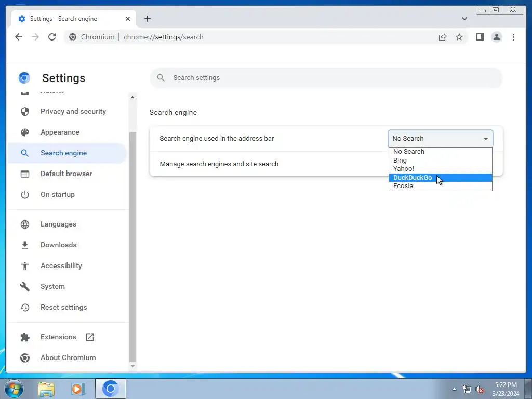Open the share page icon in address bar

point(443,37)
